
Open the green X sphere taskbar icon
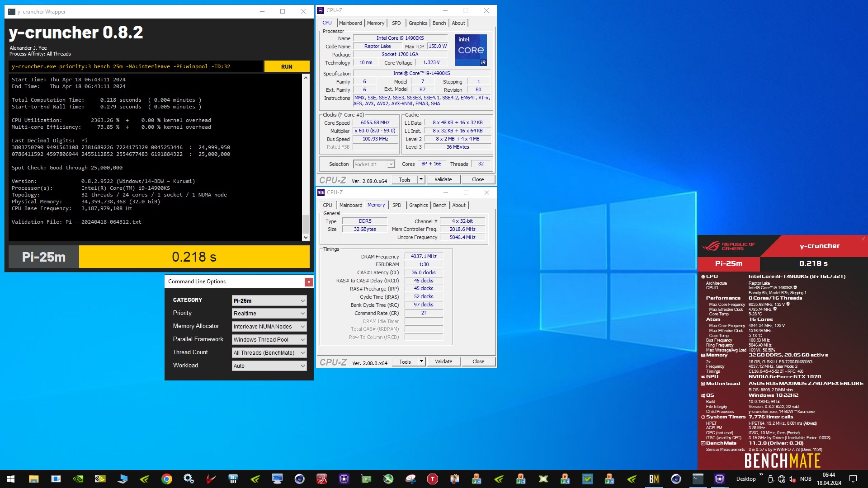click(x=388, y=479)
